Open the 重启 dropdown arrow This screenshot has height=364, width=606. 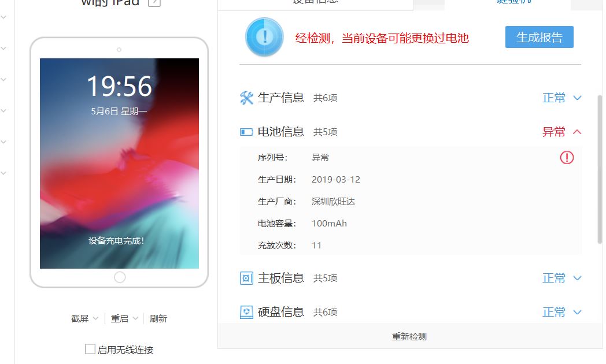coord(135,318)
